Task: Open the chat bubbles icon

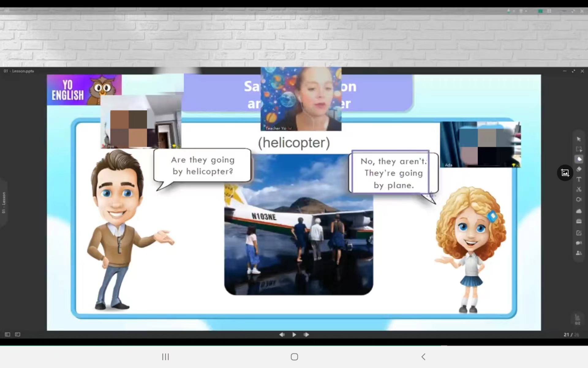Action: click(579, 243)
